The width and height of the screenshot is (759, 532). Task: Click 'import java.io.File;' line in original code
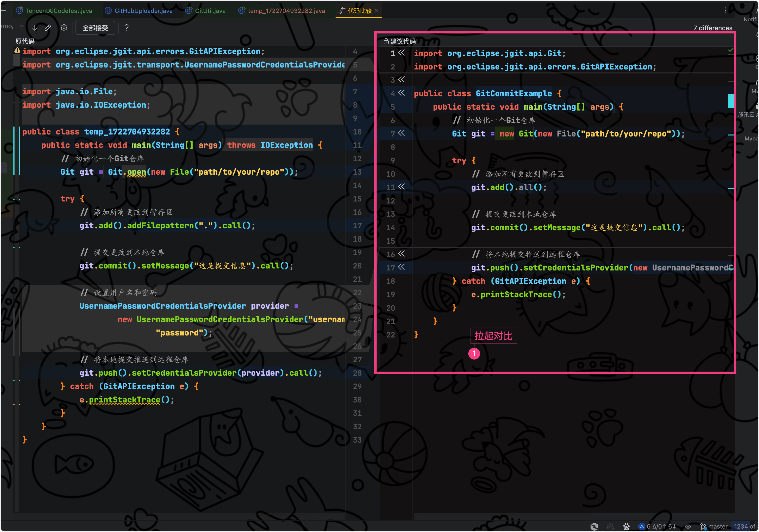[x=69, y=92]
